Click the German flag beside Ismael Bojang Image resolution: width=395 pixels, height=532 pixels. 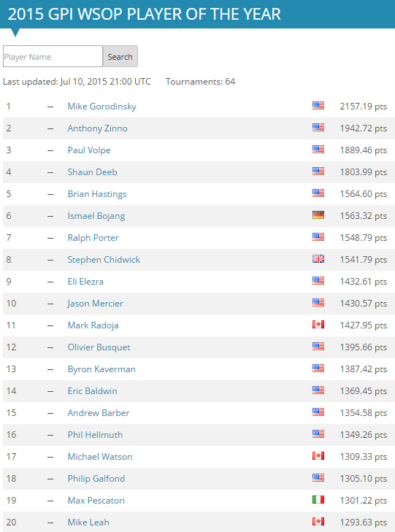click(318, 215)
